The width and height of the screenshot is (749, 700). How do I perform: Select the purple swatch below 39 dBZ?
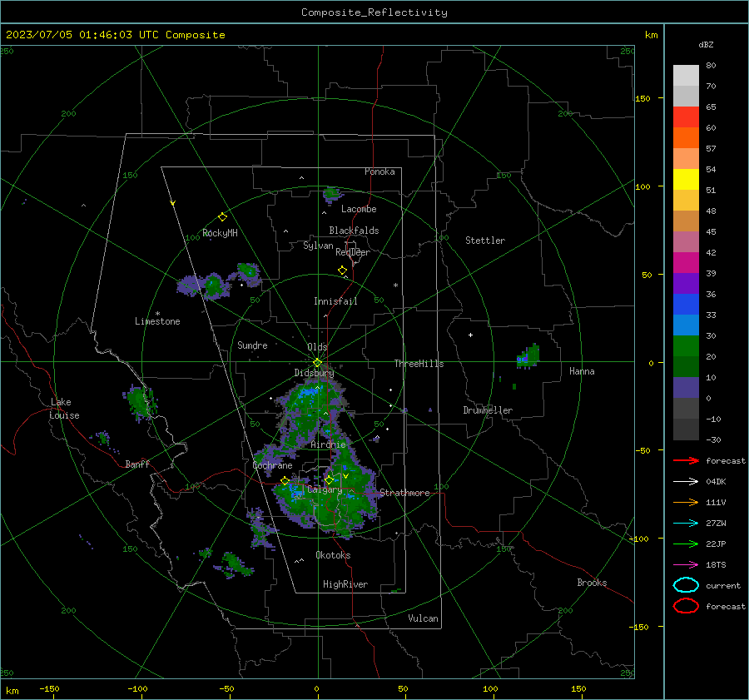(x=686, y=283)
